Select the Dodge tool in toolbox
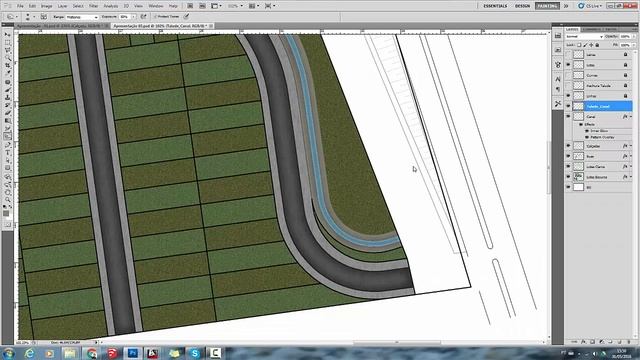Viewport: 640px width, 360px height. coord(7,136)
